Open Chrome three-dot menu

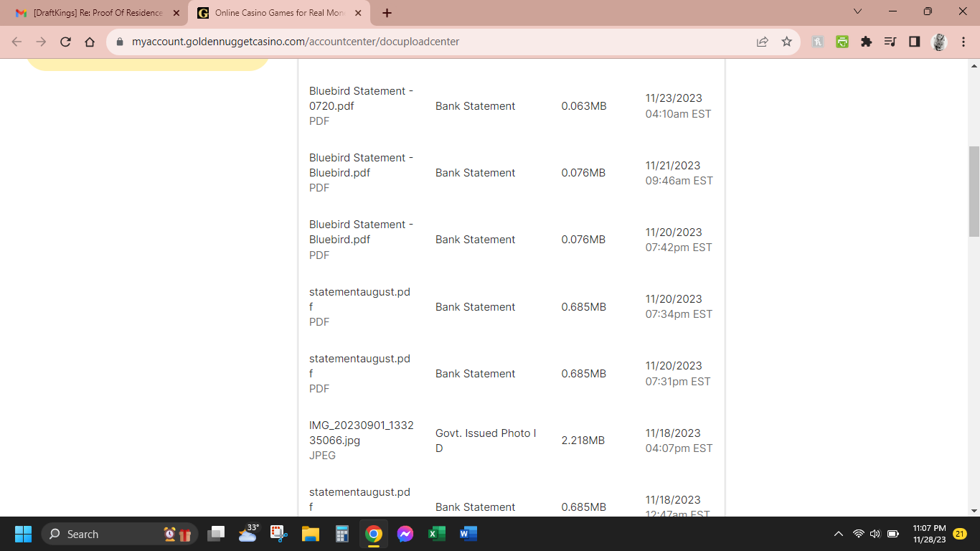click(963, 42)
